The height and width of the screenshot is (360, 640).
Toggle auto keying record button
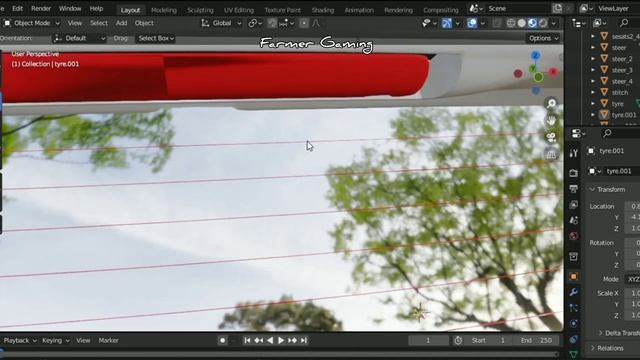coord(222,340)
